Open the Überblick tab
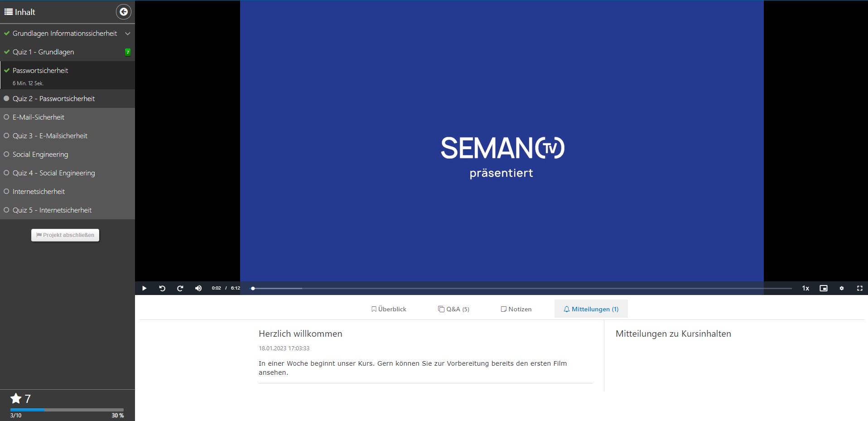 (389, 309)
